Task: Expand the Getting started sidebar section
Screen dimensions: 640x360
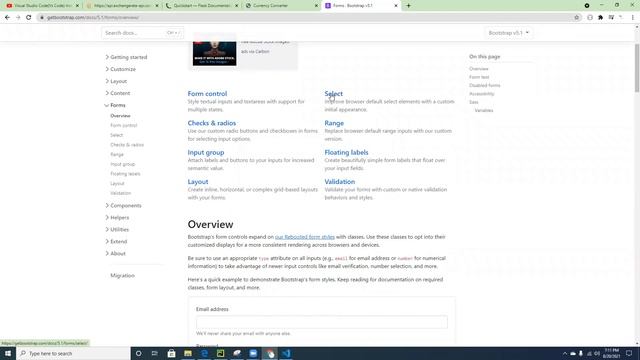Action: pos(127,57)
